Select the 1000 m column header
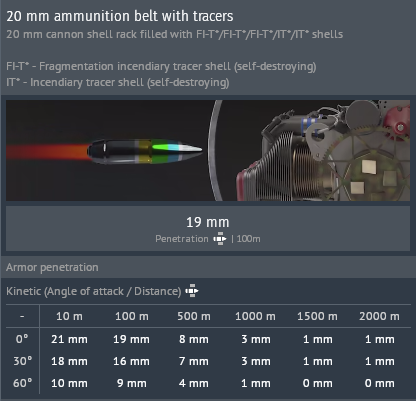This screenshot has height=401, width=416. tap(255, 316)
